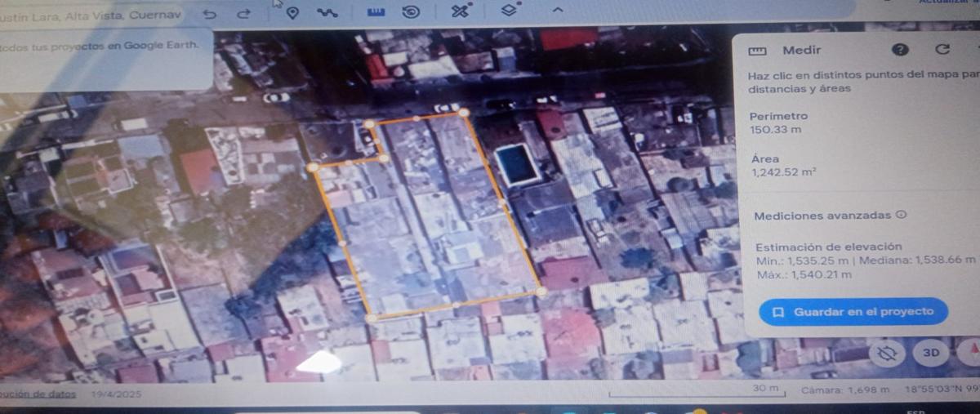Click the red compass north arrow
Viewport: 980px width, 414px height.
click(x=972, y=353)
